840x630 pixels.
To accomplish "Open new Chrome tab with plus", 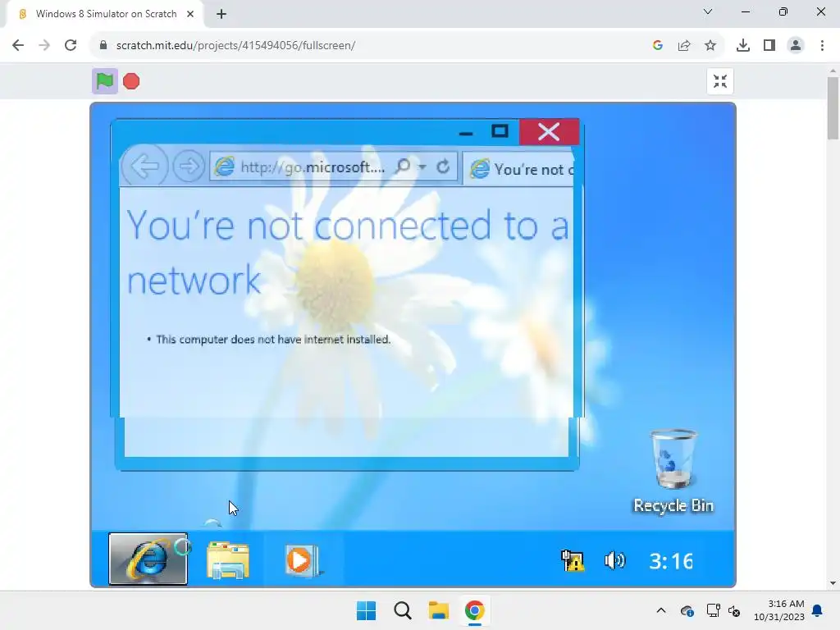I will coord(221,14).
